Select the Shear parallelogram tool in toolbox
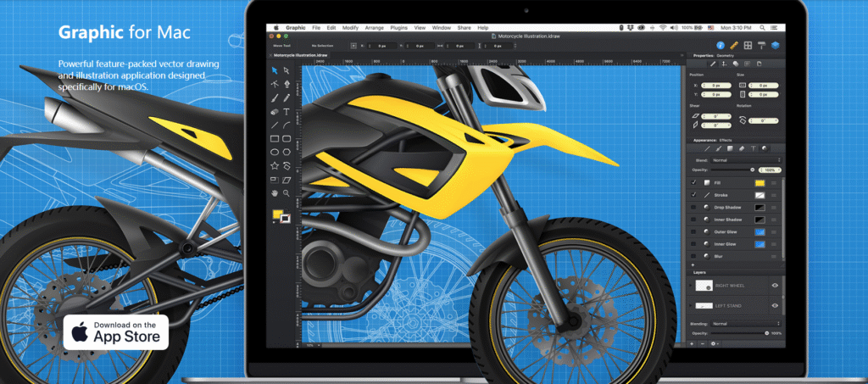The width and height of the screenshot is (868, 384). pyautogui.click(x=287, y=179)
